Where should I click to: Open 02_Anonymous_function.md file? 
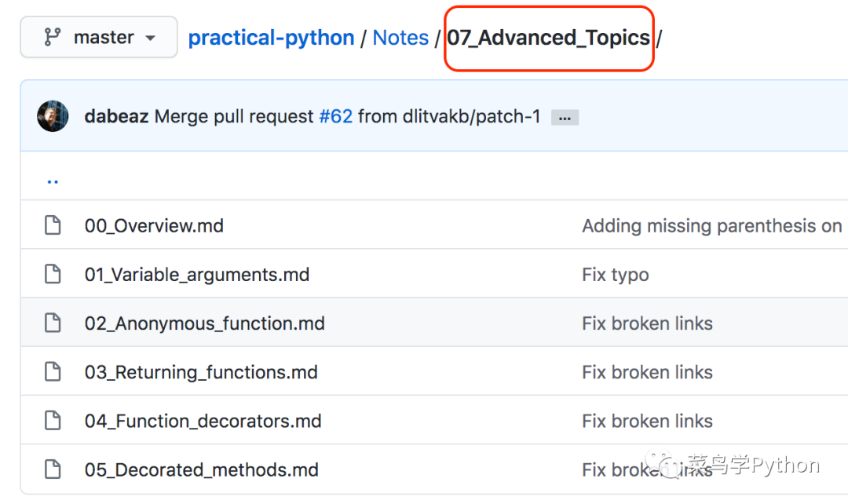204,323
